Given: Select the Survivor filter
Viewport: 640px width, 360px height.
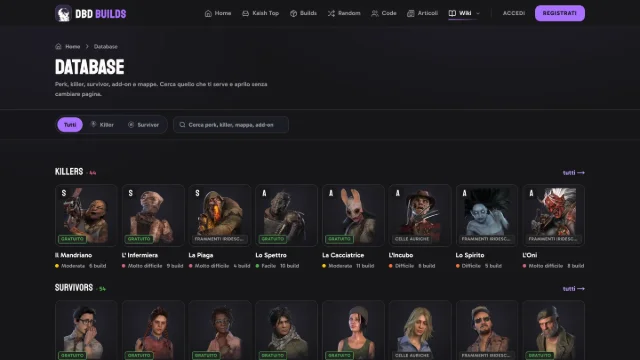Looking at the screenshot, I should coord(143,124).
